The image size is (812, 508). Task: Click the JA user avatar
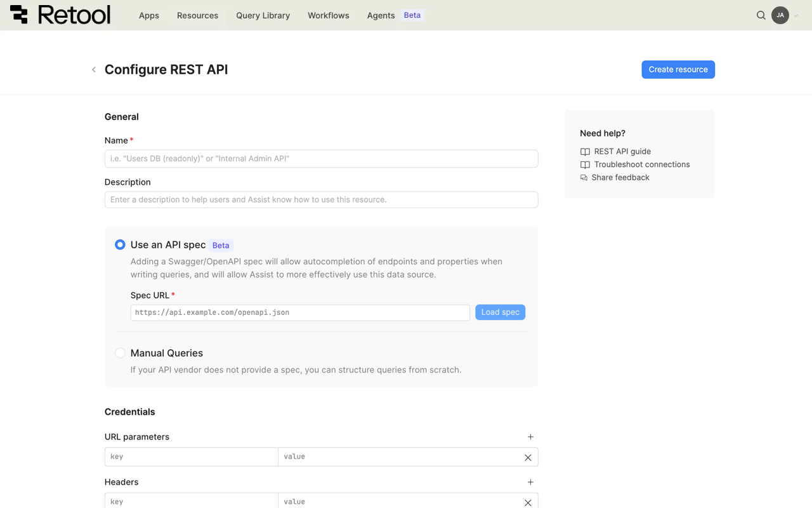(780, 15)
